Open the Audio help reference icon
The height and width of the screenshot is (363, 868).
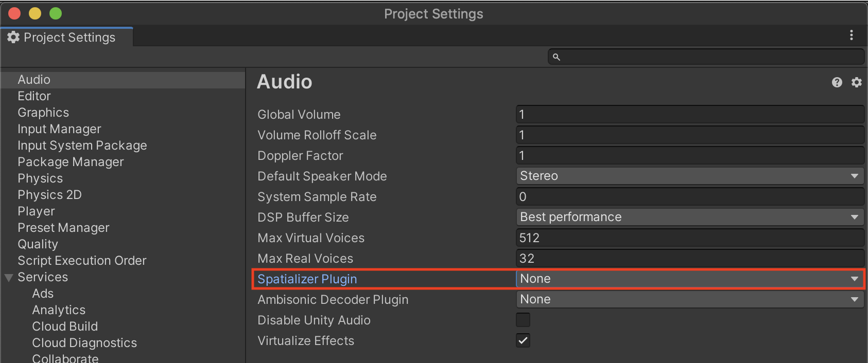[837, 82]
